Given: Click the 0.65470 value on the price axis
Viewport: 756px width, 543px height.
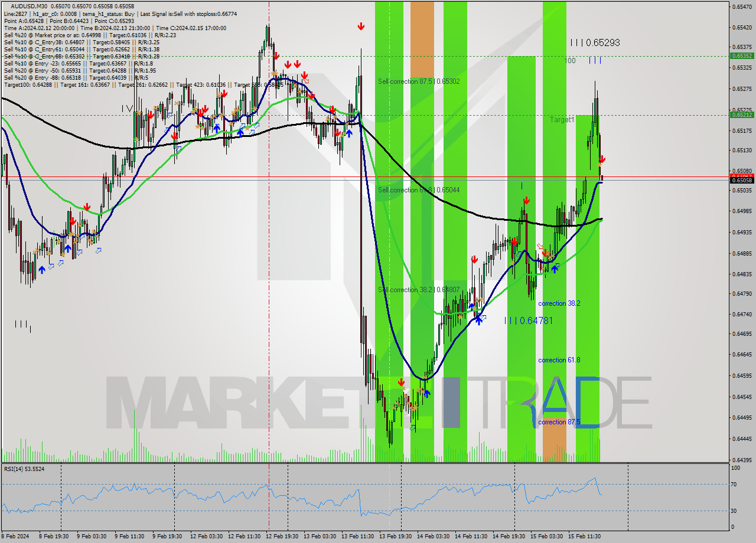Looking at the screenshot, I should pos(741,6).
